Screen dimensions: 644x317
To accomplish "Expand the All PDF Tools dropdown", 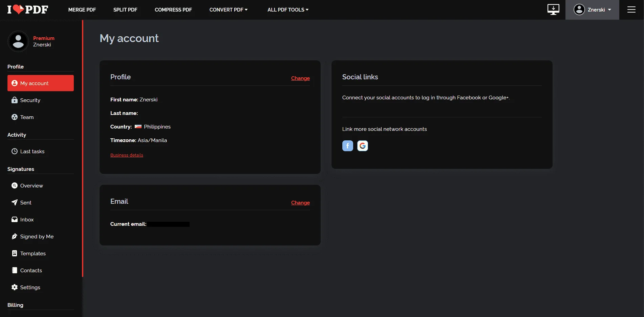I will tap(288, 10).
